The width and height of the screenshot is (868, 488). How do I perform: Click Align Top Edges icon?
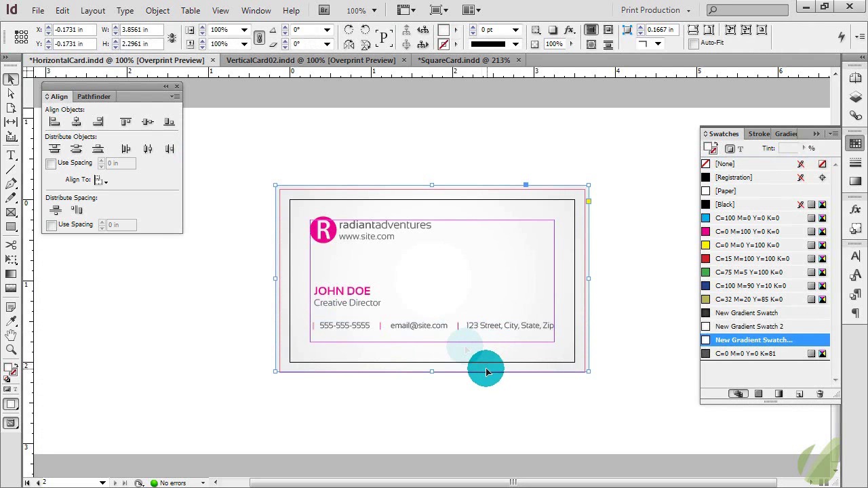(125, 122)
